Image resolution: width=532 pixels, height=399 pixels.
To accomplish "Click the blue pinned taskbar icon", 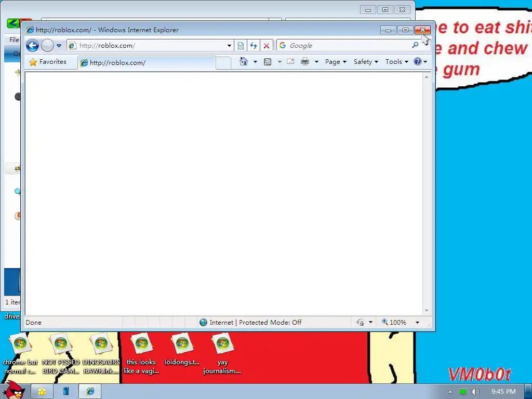I will 66,392.
